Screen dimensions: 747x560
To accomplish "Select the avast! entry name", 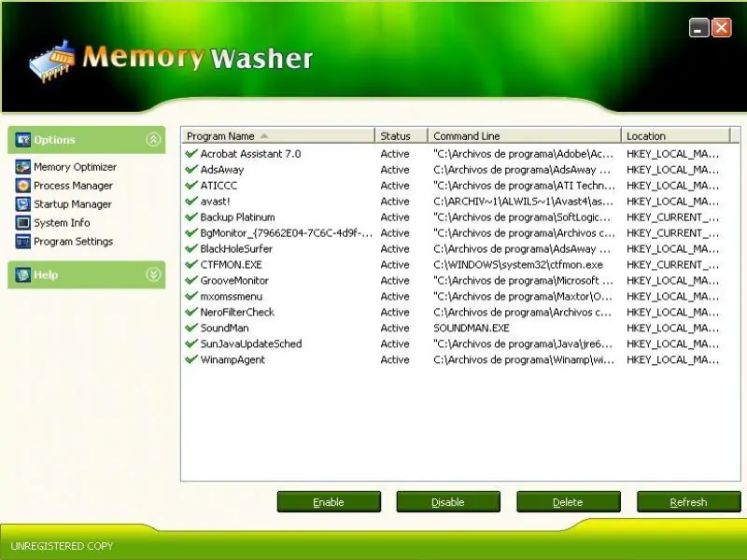I will pos(216,202).
